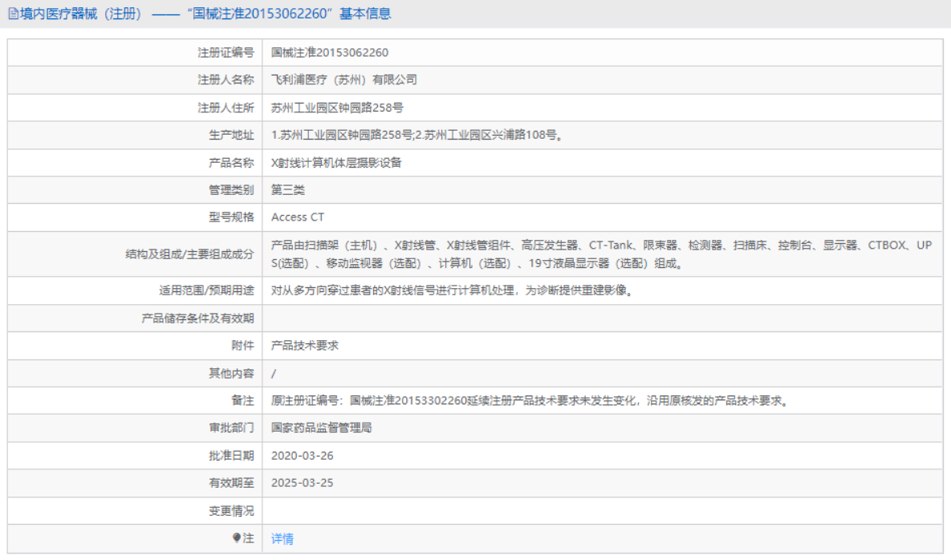Image resolution: width=951 pixels, height=560 pixels.
Task: Click 苏州工业园区钟园路258号 in 注册人住所 row
Action: tap(336, 108)
